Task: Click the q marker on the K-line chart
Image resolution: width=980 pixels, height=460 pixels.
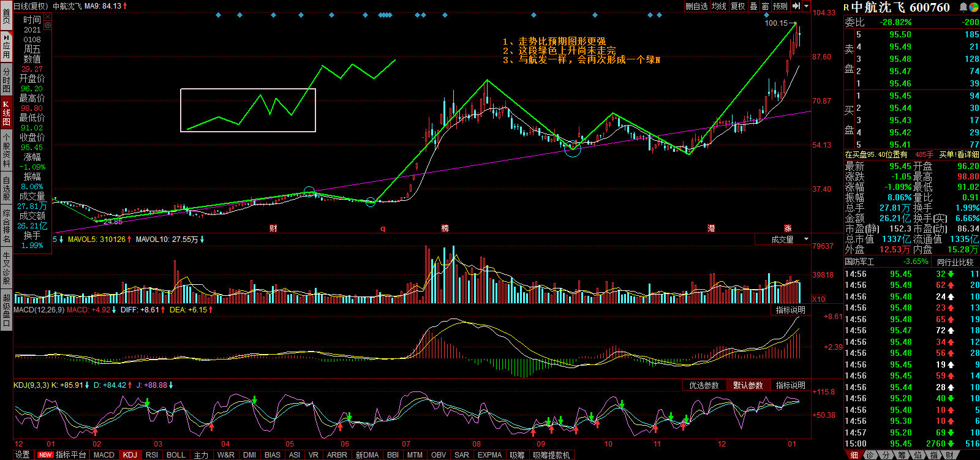Action: click(x=383, y=228)
